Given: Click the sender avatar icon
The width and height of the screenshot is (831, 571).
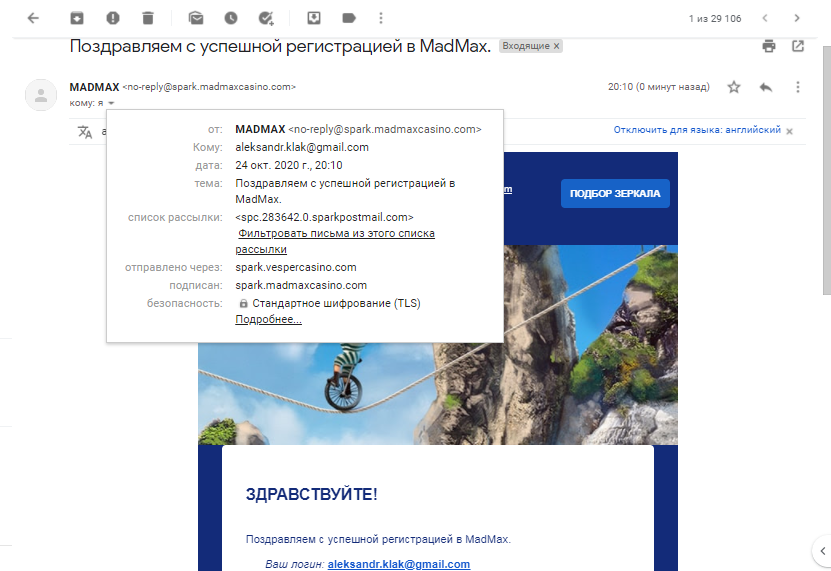Looking at the screenshot, I should [41, 95].
